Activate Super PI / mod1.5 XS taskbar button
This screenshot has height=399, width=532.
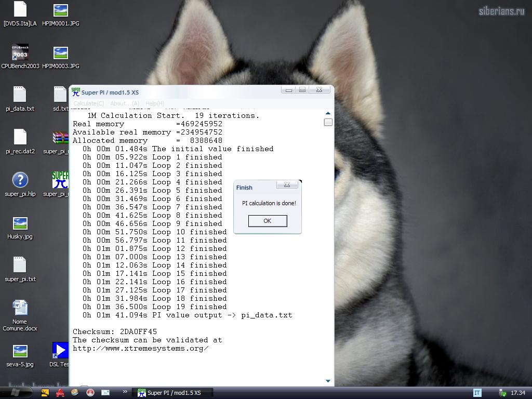tap(172, 393)
